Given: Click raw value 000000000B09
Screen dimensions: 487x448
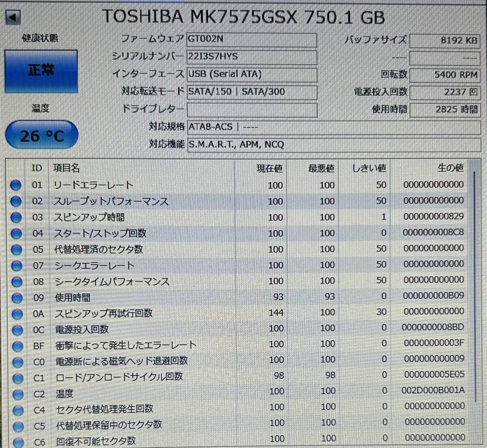Looking at the screenshot, I should point(433,296).
